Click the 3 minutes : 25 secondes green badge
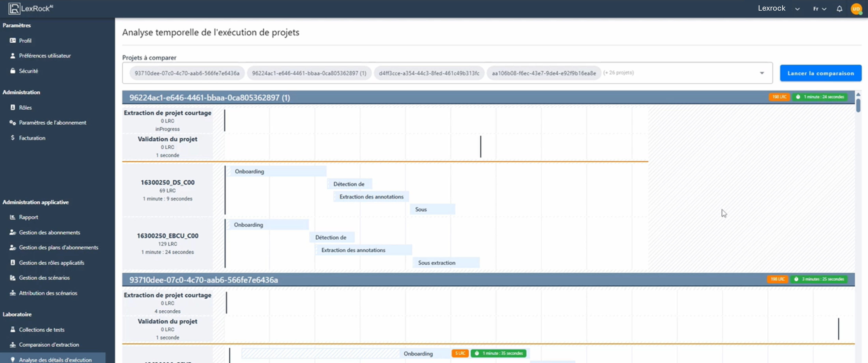The width and height of the screenshot is (868, 363). pos(819,279)
